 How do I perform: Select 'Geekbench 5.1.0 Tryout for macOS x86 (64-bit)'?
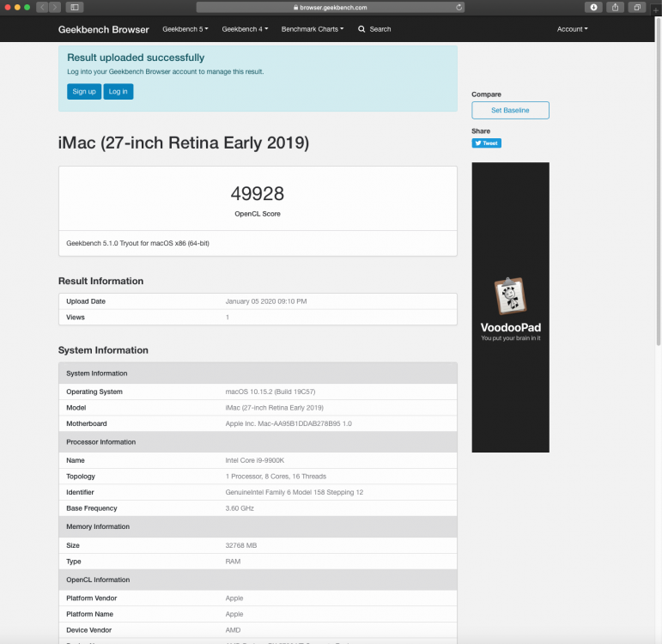[137, 243]
